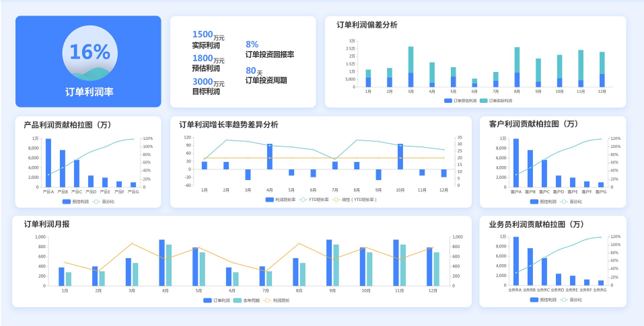Image resolution: width=644 pixels, height=326 pixels.
Task: Click 百分比 legend in product Pareto chart
Action: 101,201
